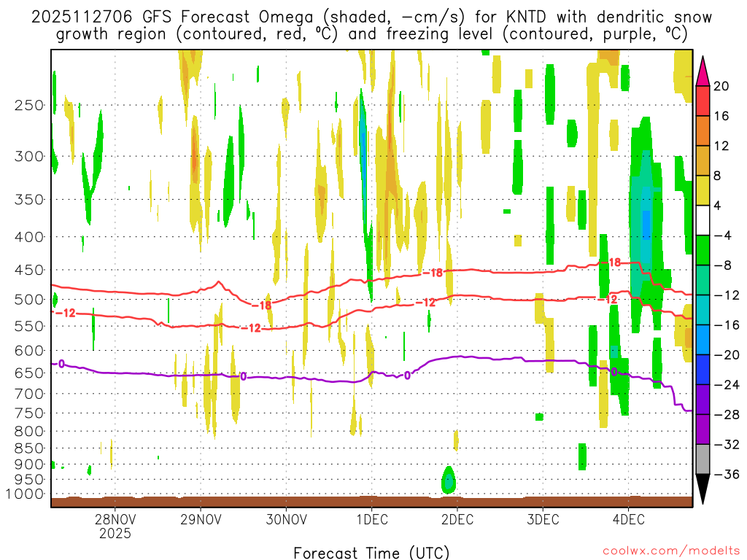
Task: Click the 300 pressure level label
Action: click(x=29, y=156)
